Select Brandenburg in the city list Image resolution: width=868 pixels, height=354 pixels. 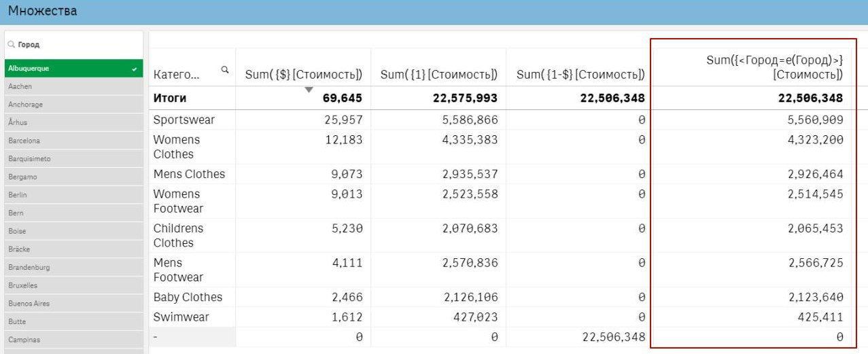(73, 267)
